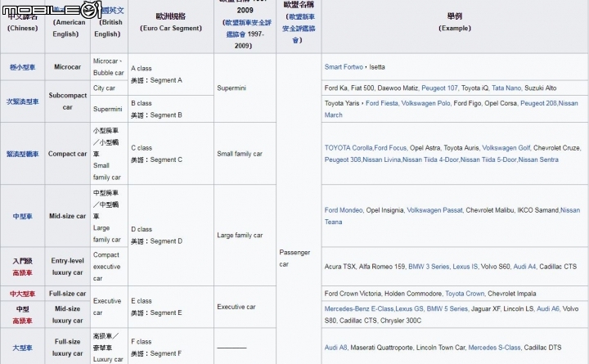
Task: Click the Mobile01 logo
Action: click(x=52, y=9)
